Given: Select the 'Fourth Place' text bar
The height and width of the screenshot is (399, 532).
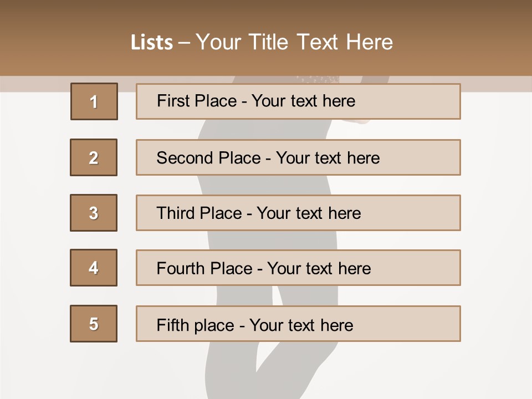Looking at the screenshot, I should coord(298,268).
